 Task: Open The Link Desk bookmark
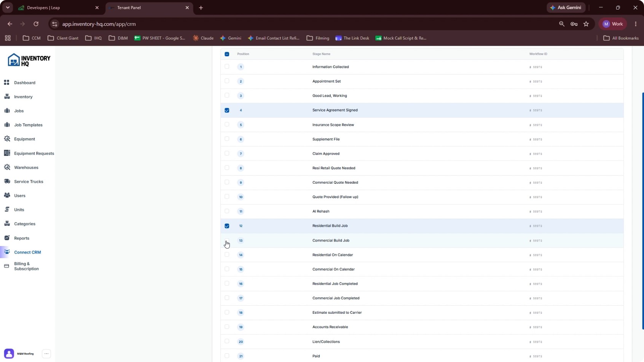352,38
